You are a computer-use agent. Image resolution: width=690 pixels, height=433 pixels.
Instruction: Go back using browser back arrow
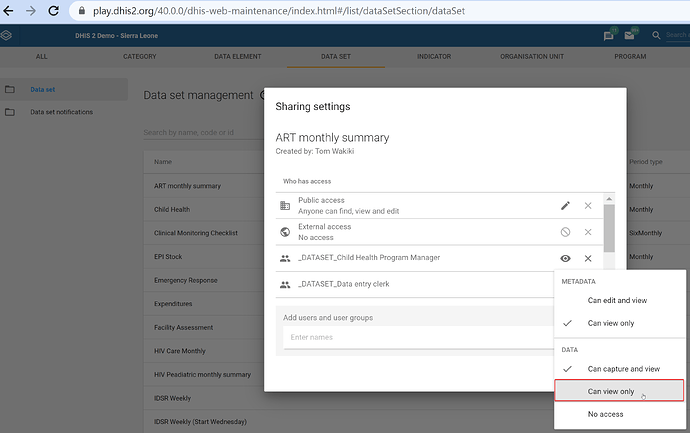tap(8, 11)
